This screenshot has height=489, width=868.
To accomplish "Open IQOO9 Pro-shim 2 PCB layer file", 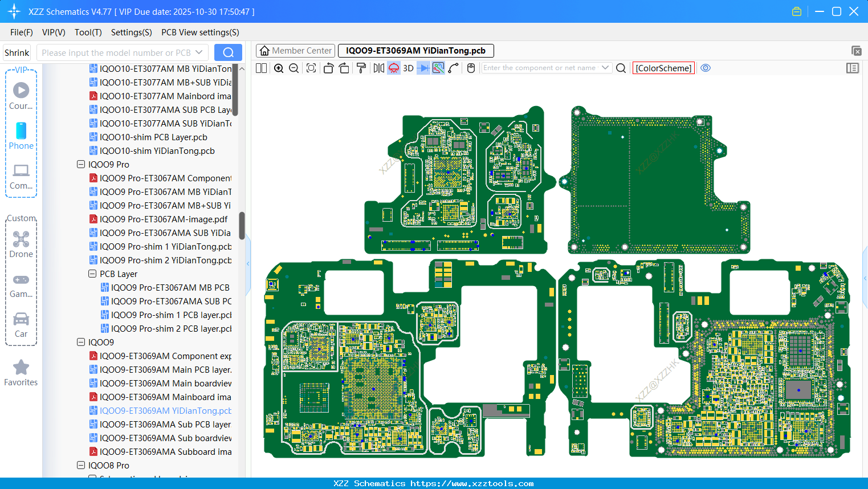I will (x=166, y=328).
